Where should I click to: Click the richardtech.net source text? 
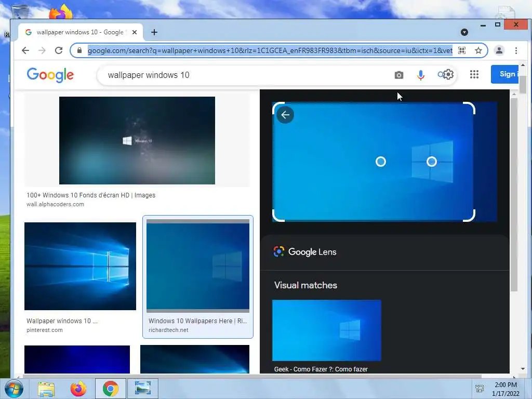pyautogui.click(x=168, y=330)
